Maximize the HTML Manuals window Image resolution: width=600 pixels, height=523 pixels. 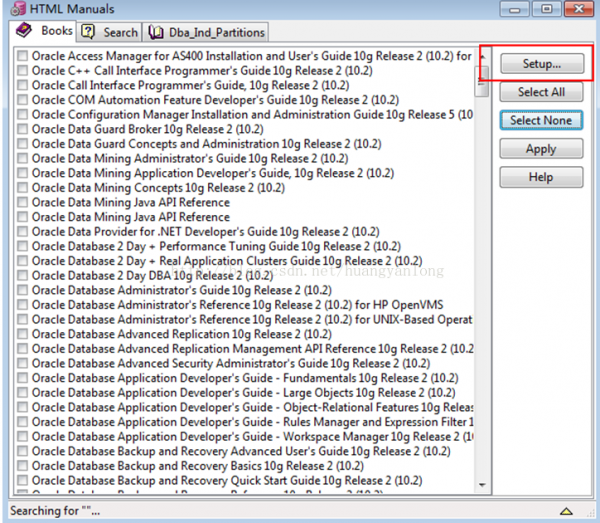point(547,9)
